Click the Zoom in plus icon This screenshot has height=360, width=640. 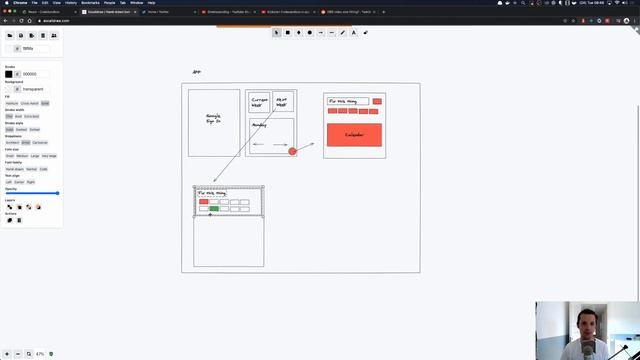coord(7,354)
